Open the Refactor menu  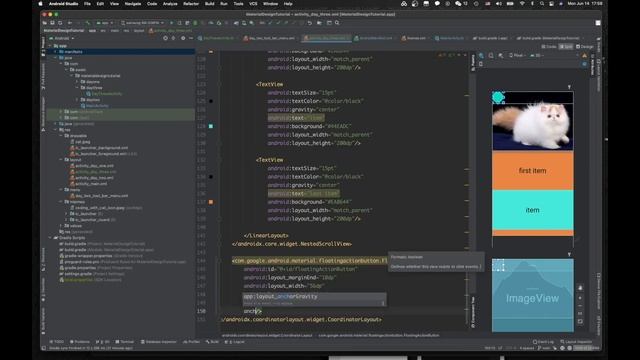(191, 4)
